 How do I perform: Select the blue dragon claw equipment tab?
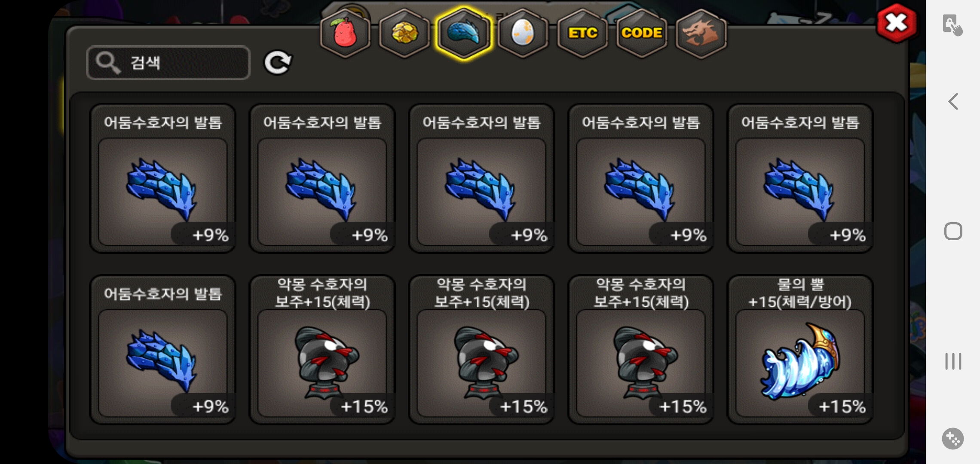pos(463,33)
